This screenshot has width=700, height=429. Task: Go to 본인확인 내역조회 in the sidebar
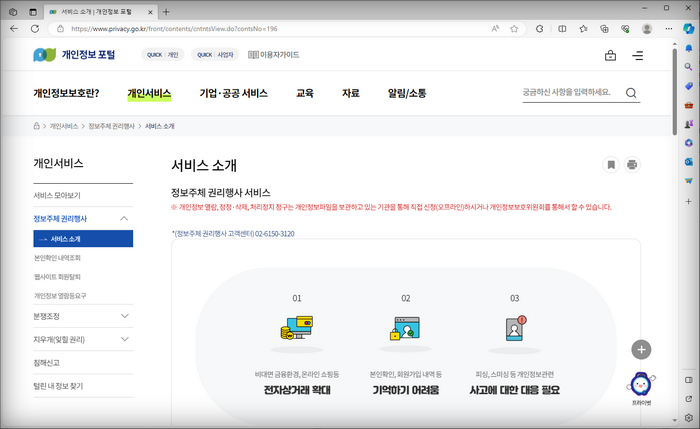click(x=57, y=258)
